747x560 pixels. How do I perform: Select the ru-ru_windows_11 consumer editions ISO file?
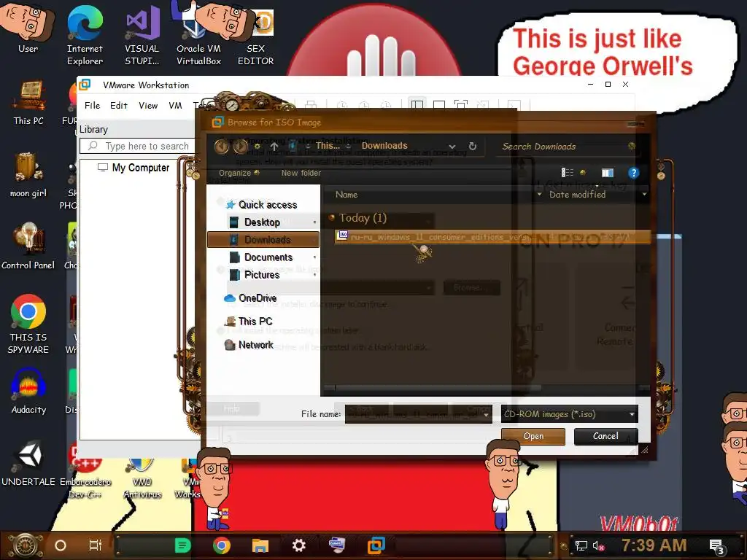point(492,237)
